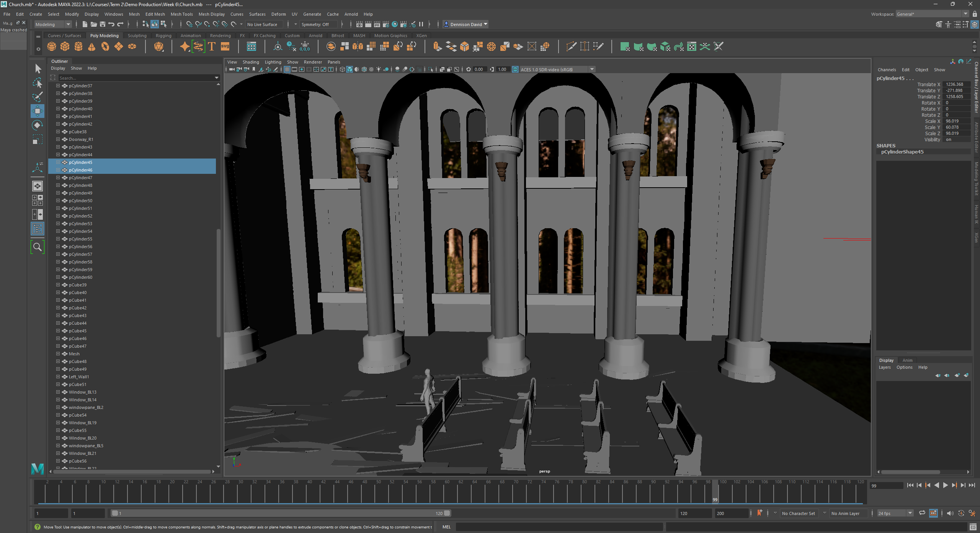
Task: Click the range slider bar handle at 120
Action: pyautogui.click(x=447, y=513)
